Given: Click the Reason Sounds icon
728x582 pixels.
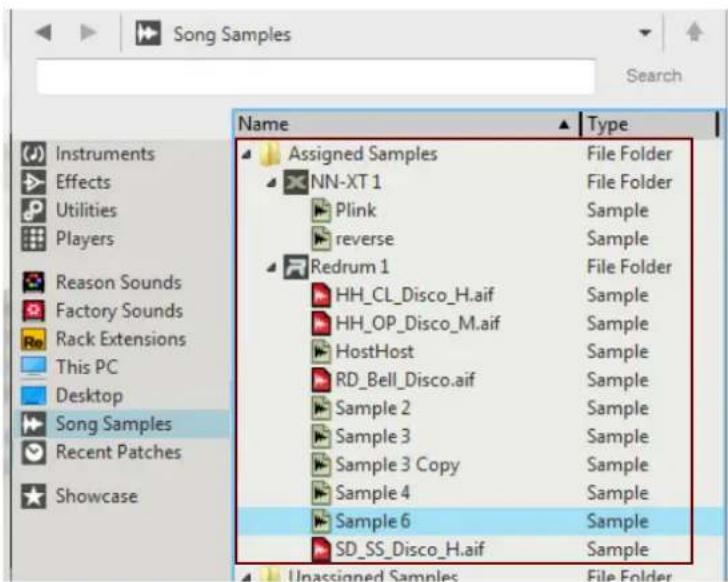Looking at the screenshot, I should pos(33,282).
